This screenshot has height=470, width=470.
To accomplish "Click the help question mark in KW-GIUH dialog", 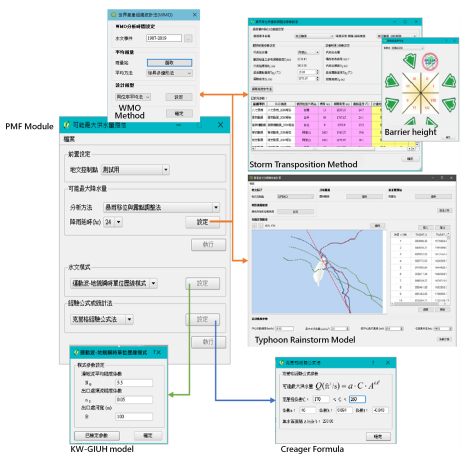I will (x=154, y=352).
